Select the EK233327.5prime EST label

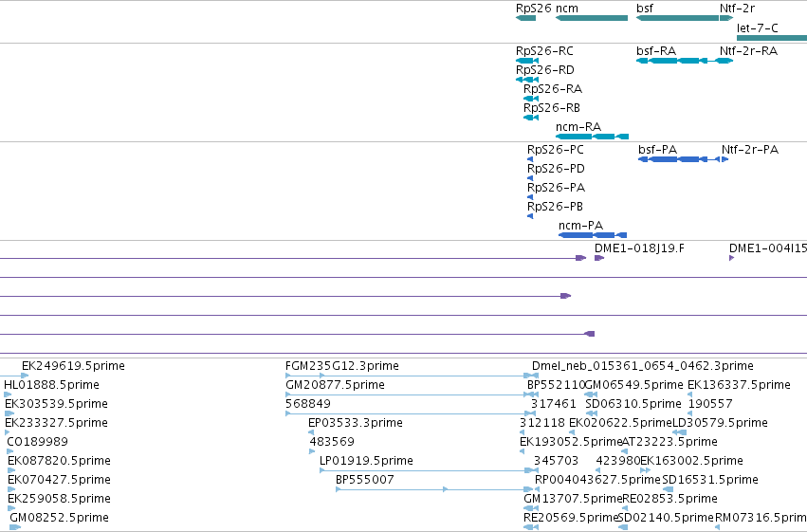[56, 423]
